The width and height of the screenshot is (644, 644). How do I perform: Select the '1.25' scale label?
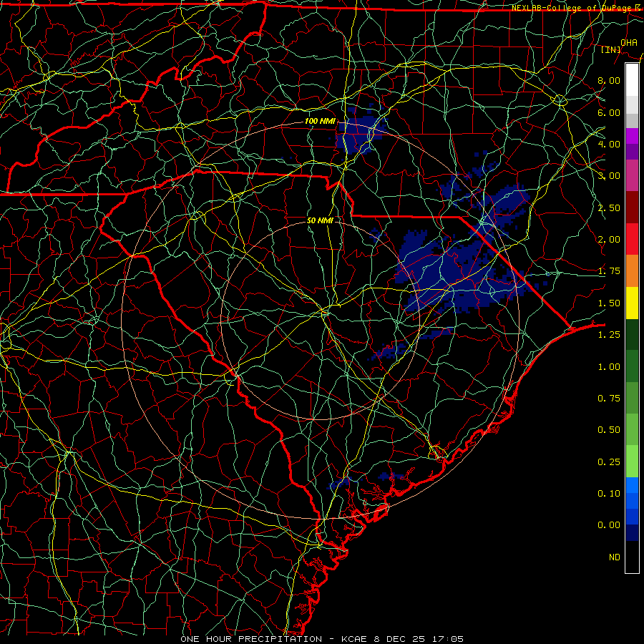pos(609,335)
